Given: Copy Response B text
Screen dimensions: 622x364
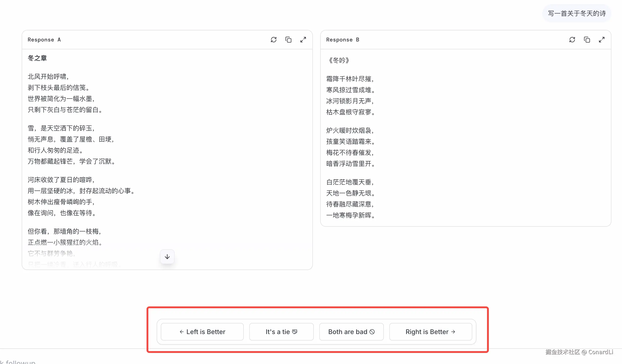Looking at the screenshot, I should (587, 40).
